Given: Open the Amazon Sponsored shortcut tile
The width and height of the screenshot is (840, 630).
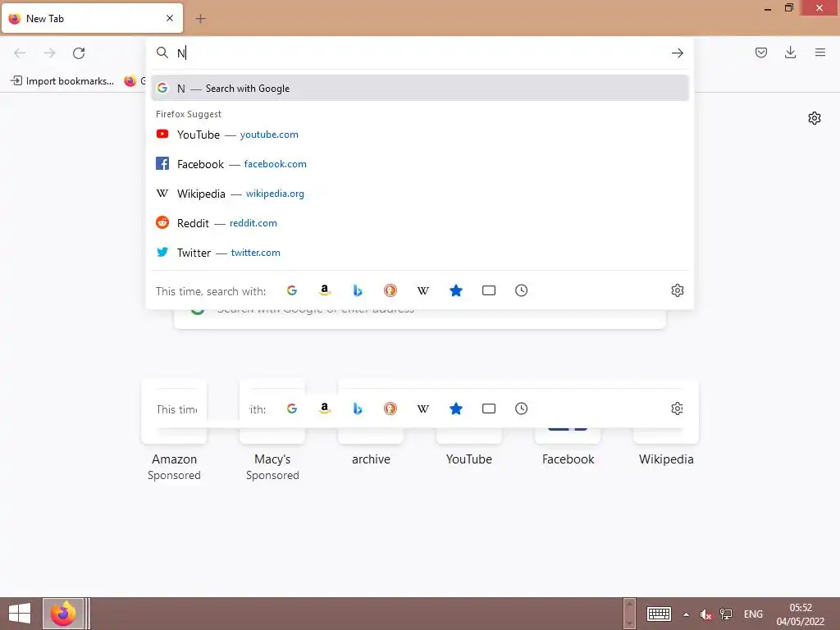Looking at the screenshot, I should pos(174,431).
